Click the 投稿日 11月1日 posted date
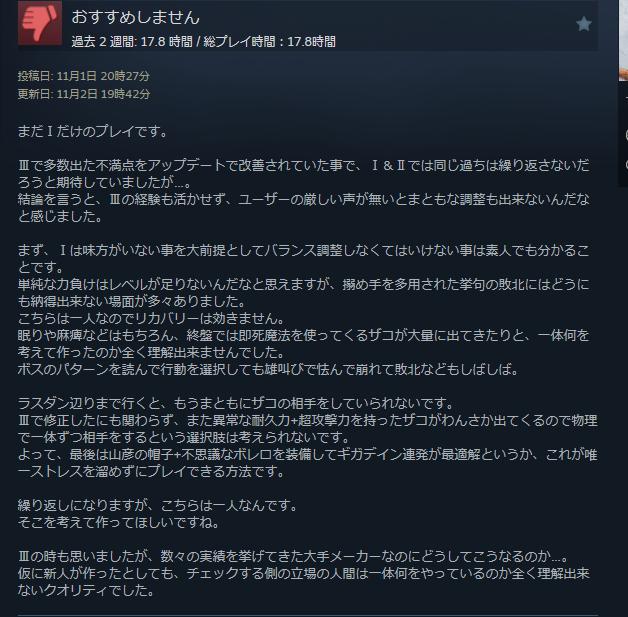The width and height of the screenshot is (628, 617). click(x=83, y=76)
